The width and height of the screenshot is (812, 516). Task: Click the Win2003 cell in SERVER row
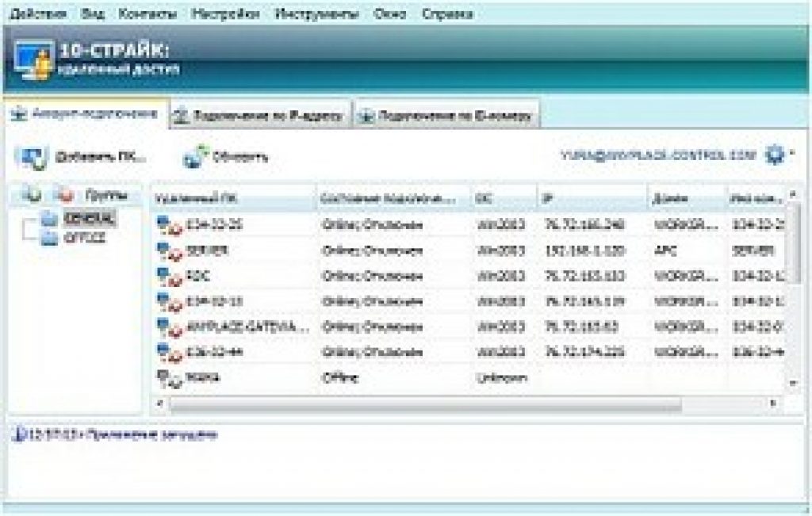pos(501,250)
